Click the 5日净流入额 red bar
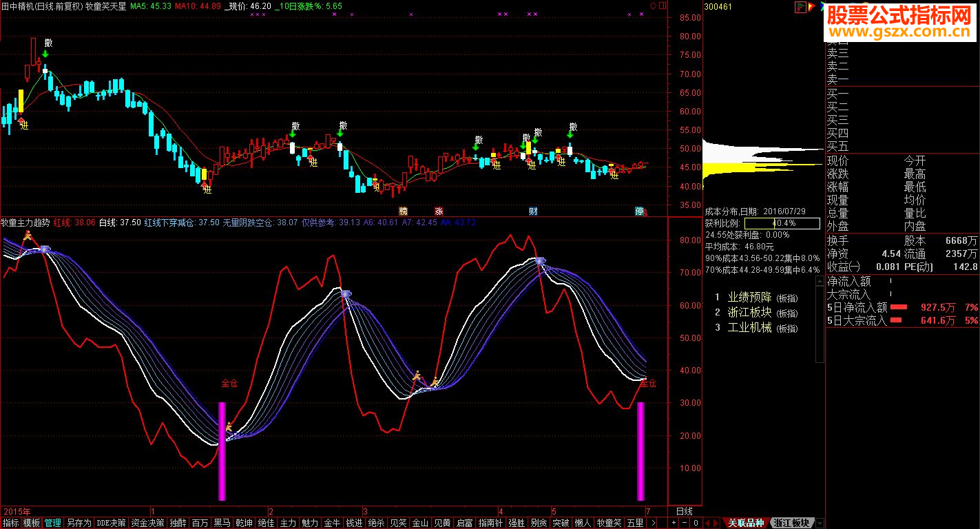This screenshot has height=529, width=980. pyautogui.click(x=898, y=307)
